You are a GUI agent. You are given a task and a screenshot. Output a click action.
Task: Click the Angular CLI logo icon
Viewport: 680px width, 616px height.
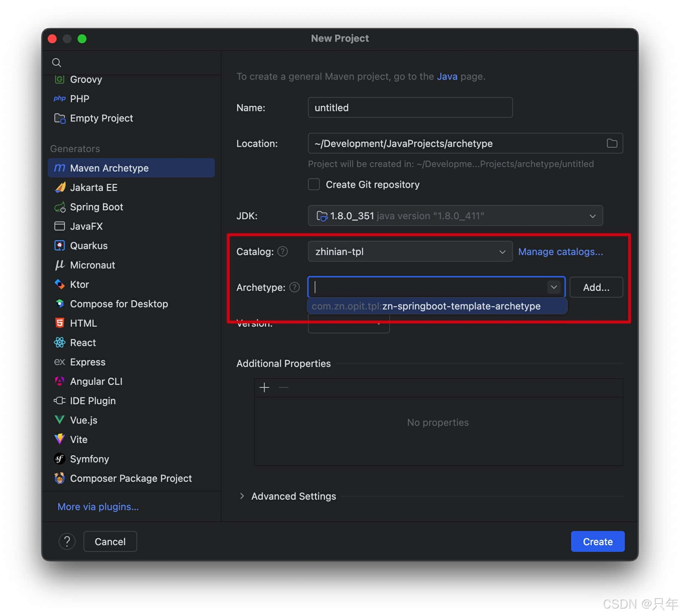coord(59,381)
